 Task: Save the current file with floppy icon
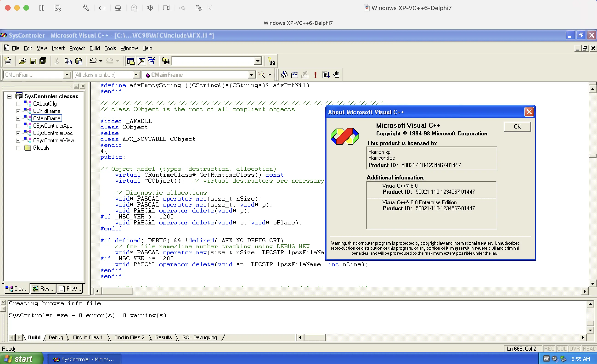click(33, 61)
